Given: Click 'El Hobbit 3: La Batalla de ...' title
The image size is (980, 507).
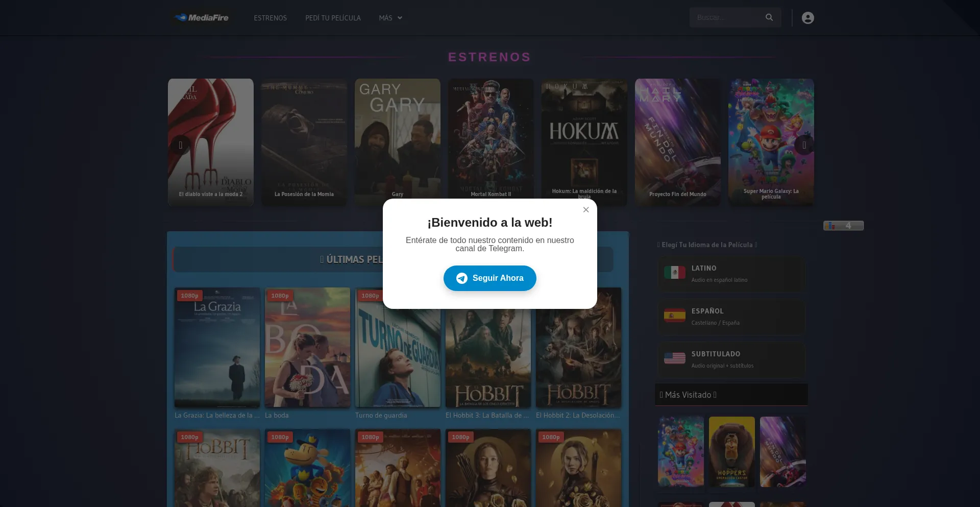Looking at the screenshot, I should point(487,416).
